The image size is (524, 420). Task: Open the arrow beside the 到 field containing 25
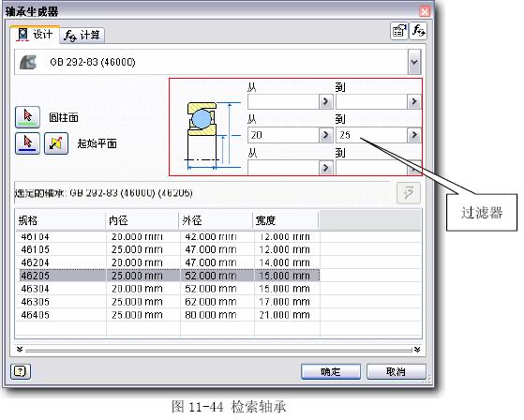414,135
